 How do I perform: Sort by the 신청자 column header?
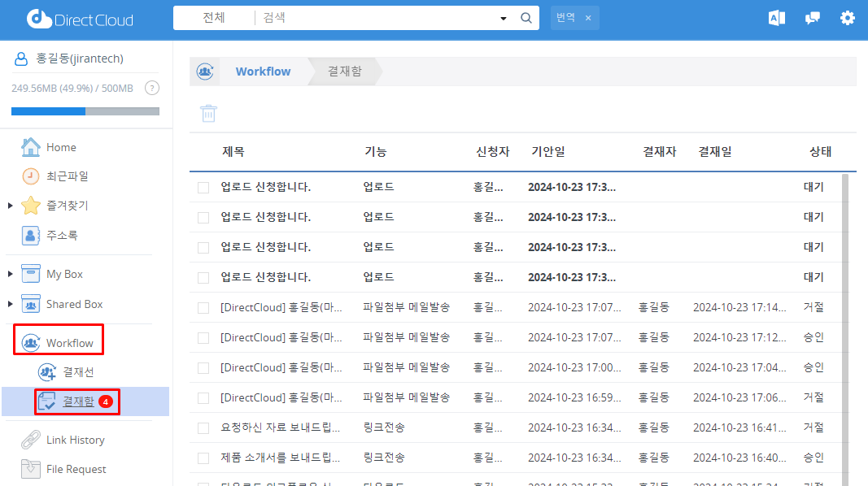tap(493, 151)
